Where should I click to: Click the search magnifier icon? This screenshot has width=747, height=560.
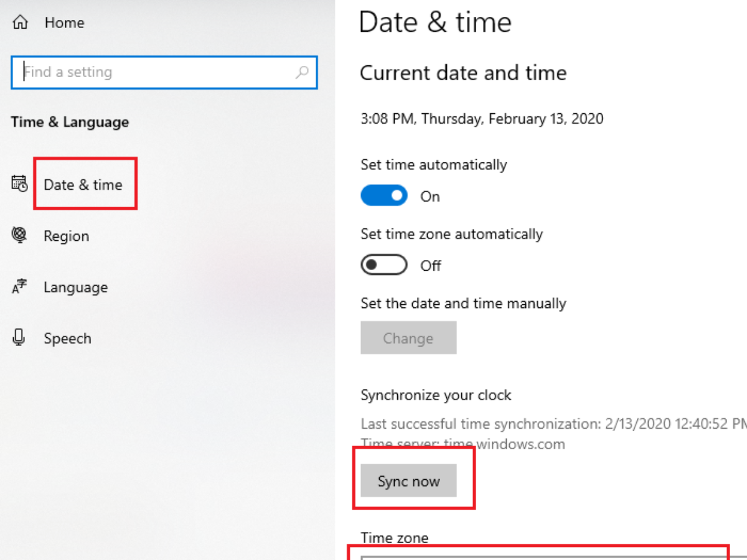point(302,72)
